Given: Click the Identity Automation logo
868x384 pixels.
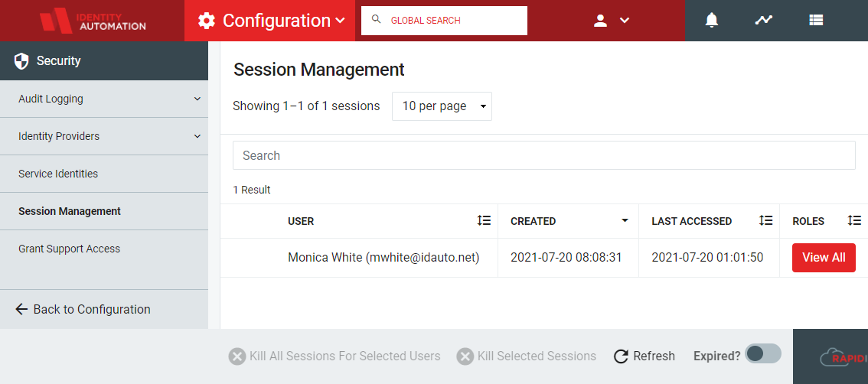Looking at the screenshot, I should click(x=93, y=21).
